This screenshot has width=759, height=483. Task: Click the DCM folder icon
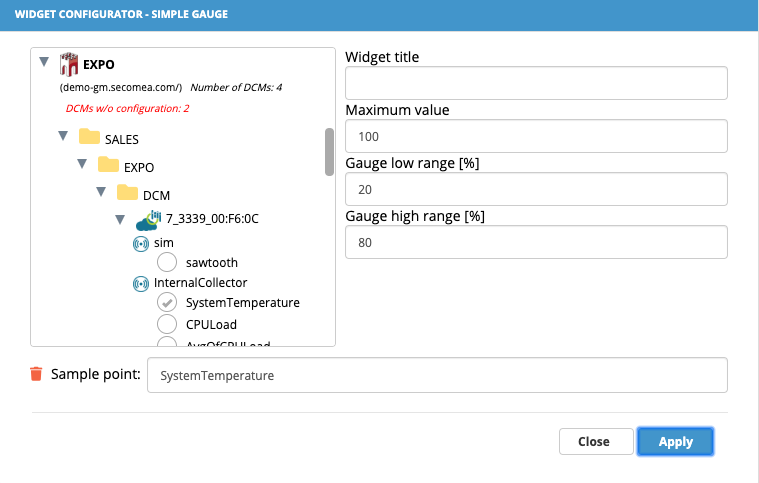[127, 193]
